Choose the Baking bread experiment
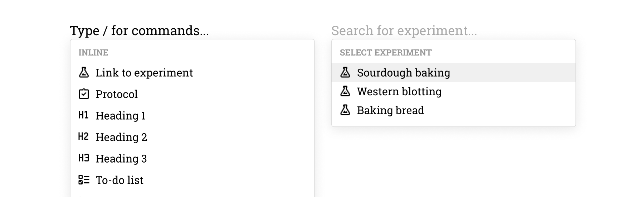The width and height of the screenshot is (644, 197). click(x=390, y=110)
